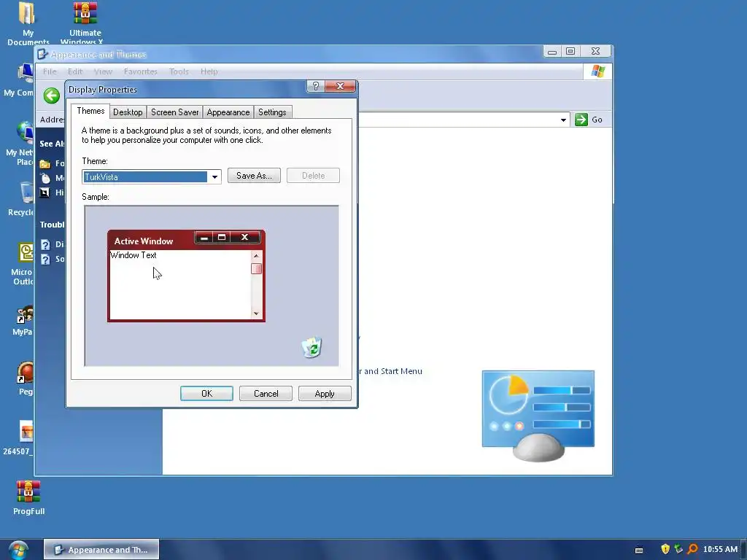Click the recycle bin icon in the sample preview
Image resolution: width=747 pixels, height=560 pixels.
[x=312, y=347]
